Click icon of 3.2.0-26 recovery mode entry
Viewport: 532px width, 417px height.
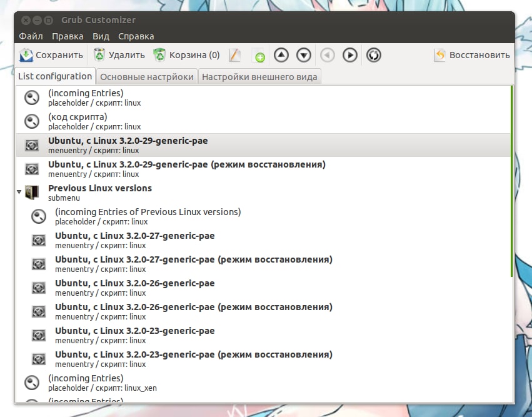pyautogui.click(x=39, y=311)
